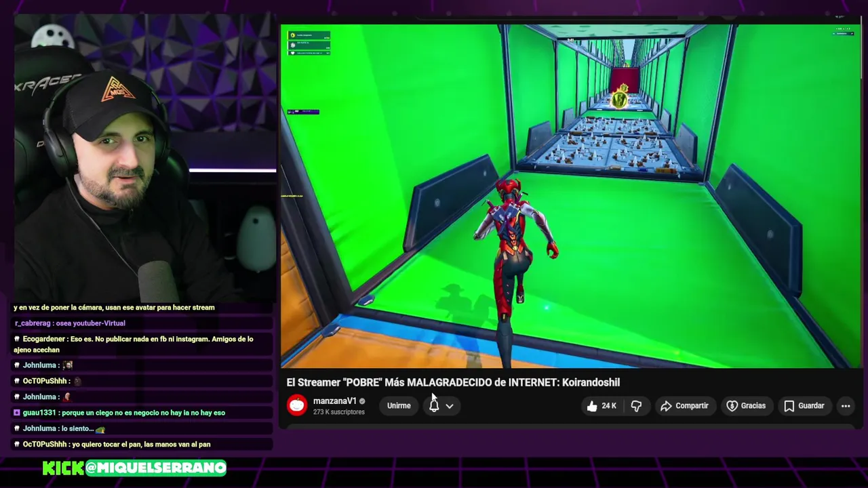This screenshot has height=488, width=868.
Task: Click the Gracias super thanks button
Action: (746, 406)
